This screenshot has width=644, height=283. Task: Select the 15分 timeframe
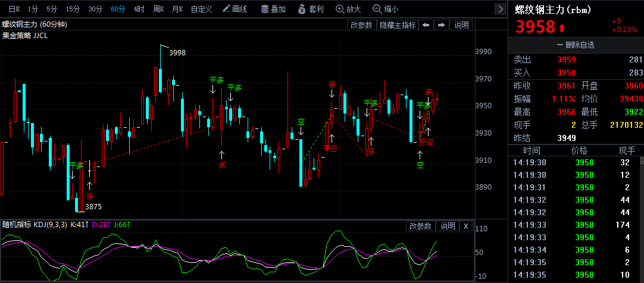pyautogui.click(x=73, y=8)
